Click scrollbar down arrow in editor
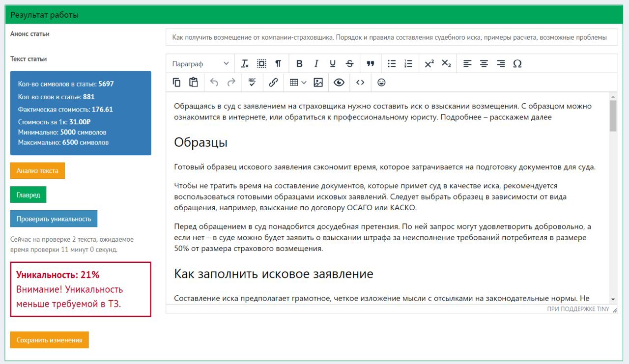This screenshot has width=629, height=364. click(613, 299)
